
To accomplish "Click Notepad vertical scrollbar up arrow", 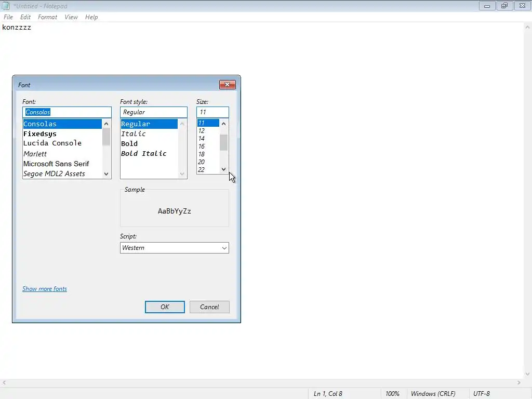I will [x=527, y=27].
